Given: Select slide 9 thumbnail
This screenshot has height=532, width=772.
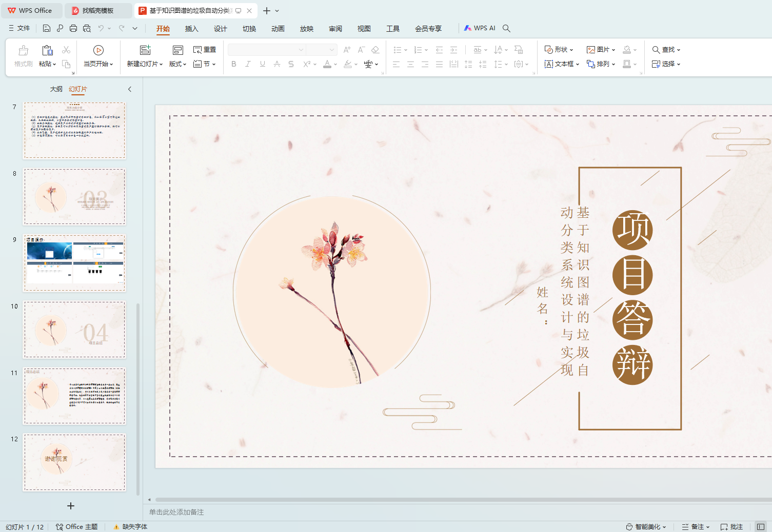Looking at the screenshot, I should (74, 263).
